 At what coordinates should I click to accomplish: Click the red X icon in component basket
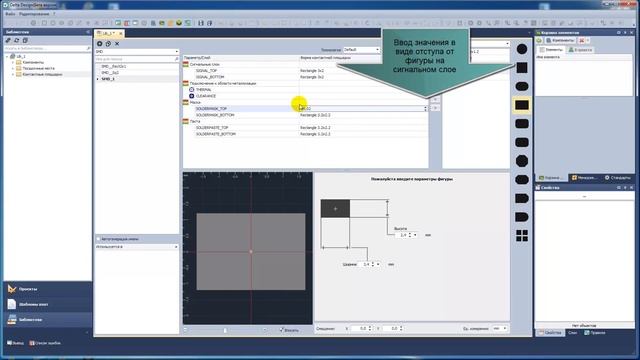point(582,40)
